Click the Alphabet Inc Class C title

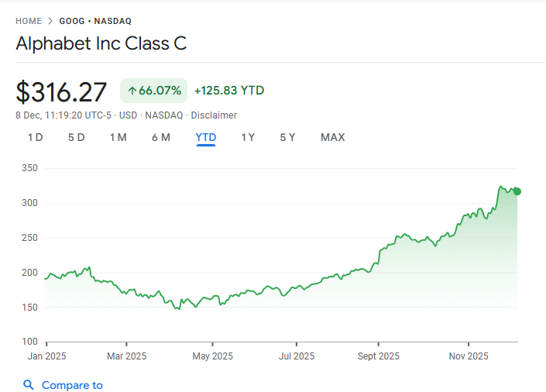[x=101, y=43]
